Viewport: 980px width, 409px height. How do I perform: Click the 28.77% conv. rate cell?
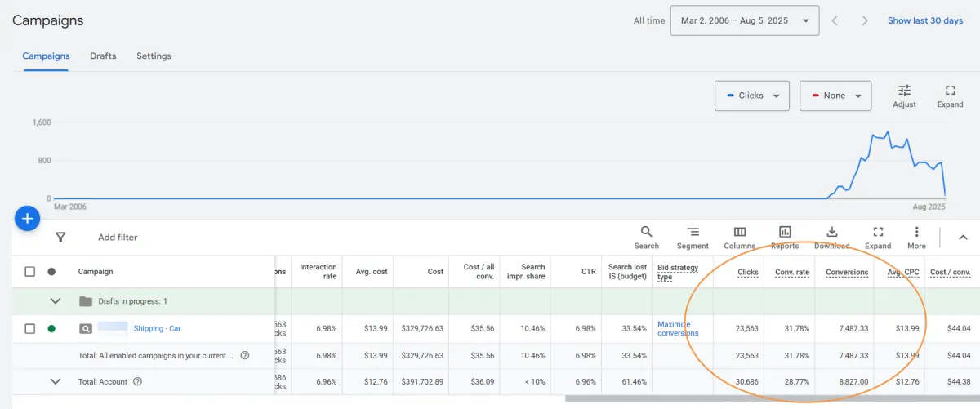[796, 381]
